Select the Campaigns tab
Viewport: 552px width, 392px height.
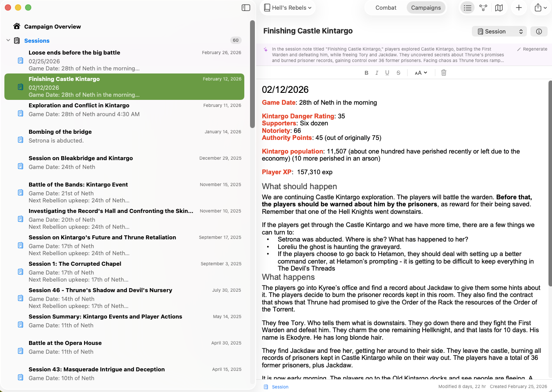pyautogui.click(x=426, y=8)
